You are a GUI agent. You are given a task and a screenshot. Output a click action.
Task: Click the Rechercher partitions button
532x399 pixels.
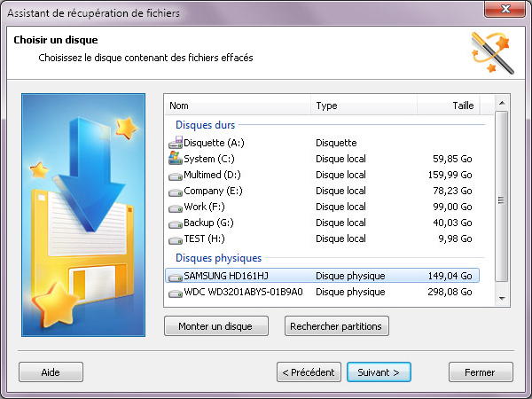337,326
